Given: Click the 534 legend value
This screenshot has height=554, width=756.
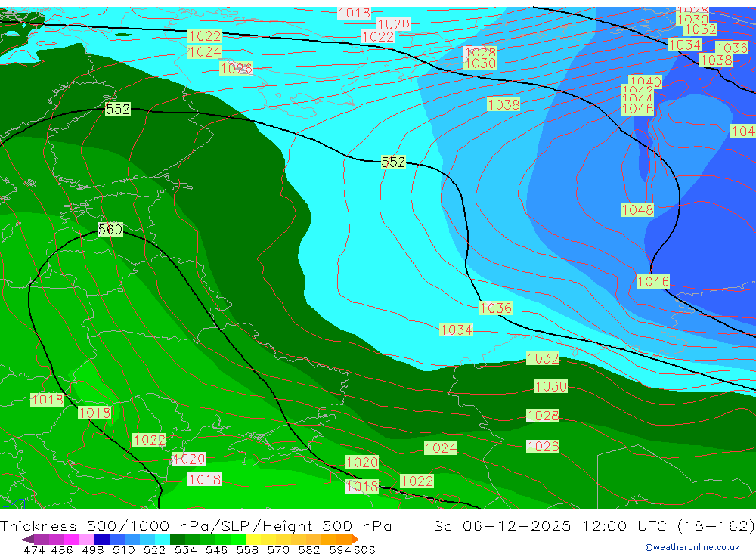Looking at the screenshot, I should (x=186, y=549).
